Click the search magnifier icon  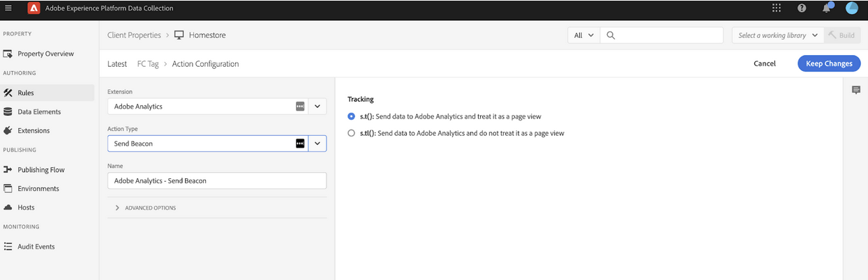click(611, 35)
